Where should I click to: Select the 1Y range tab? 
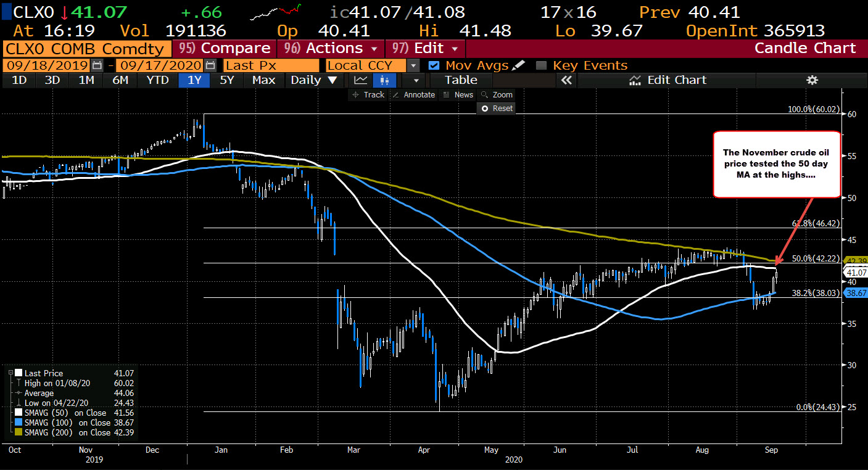(x=194, y=80)
